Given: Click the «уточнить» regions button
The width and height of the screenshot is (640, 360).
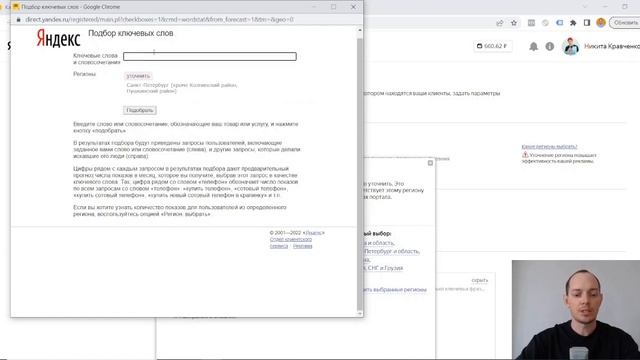Looking at the screenshot, I should 138,76.
